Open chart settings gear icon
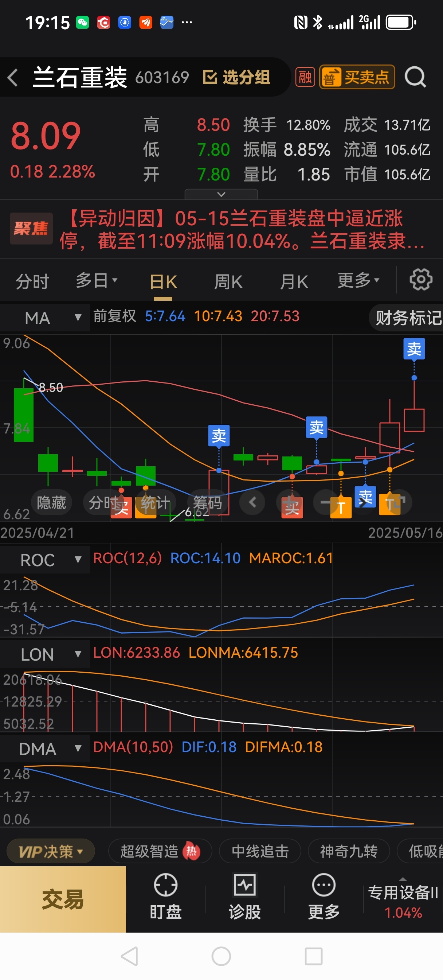The height and width of the screenshot is (980, 443). coord(420,280)
